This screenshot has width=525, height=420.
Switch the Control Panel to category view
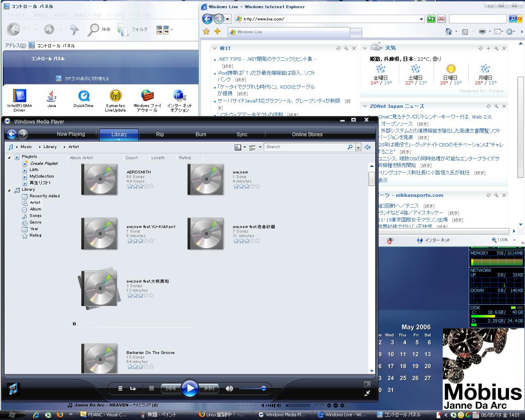click(82, 78)
